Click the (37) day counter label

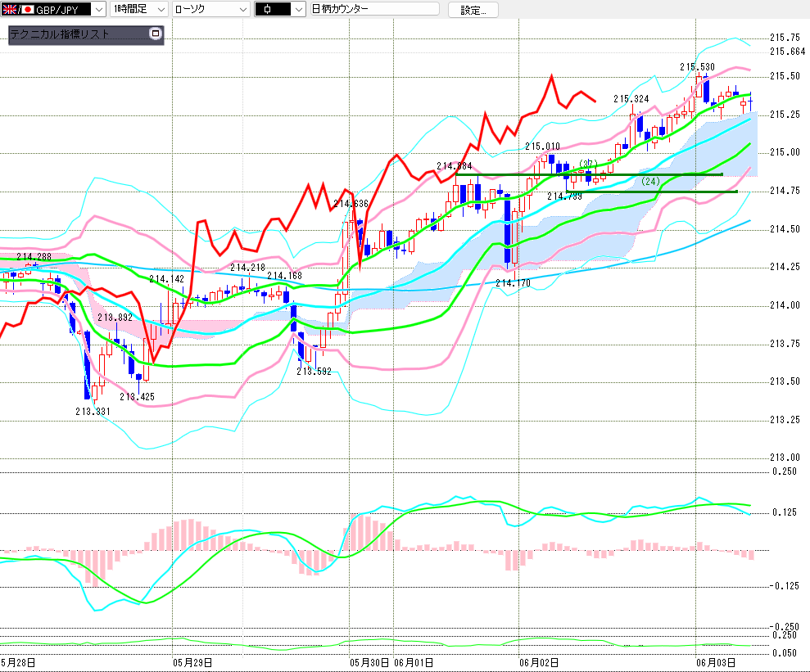pyautogui.click(x=588, y=165)
